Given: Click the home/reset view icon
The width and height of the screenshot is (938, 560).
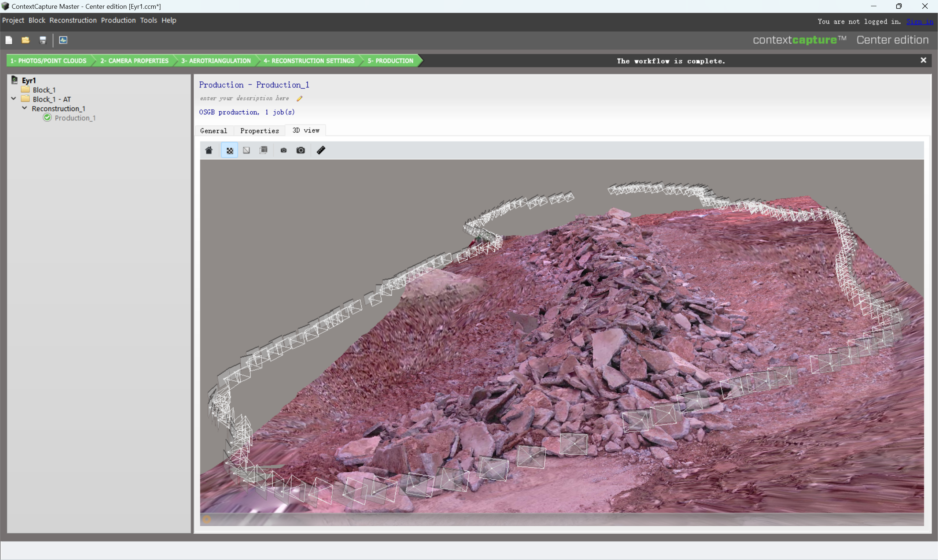Looking at the screenshot, I should pos(208,150).
